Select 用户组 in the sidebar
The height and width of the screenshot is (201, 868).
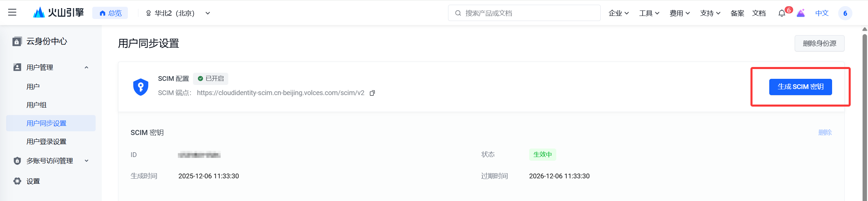tap(37, 105)
